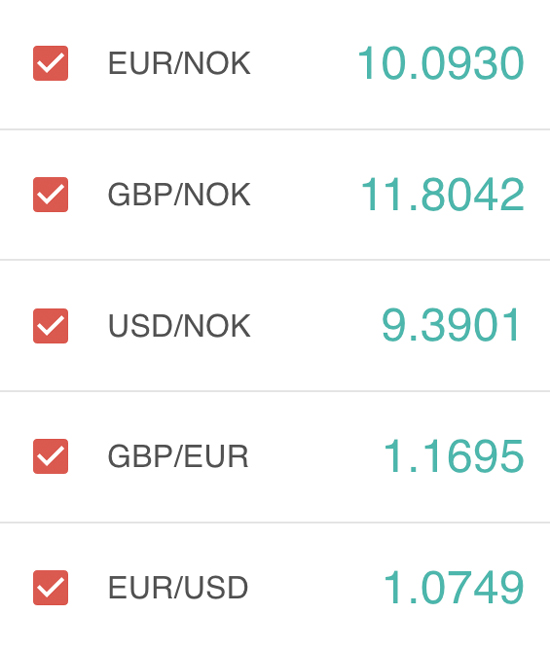The width and height of the screenshot is (550, 650).
Task: Click the divider line below the EUR/NOK row
Action: [275, 129]
